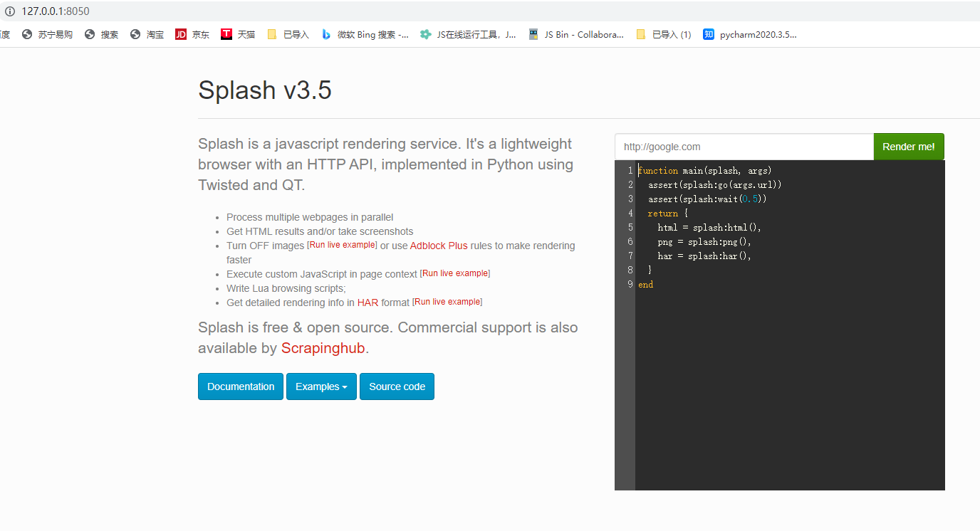Click code line 'return {'
980x531 pixels.
pyautogui.click(x=667, y=213)
